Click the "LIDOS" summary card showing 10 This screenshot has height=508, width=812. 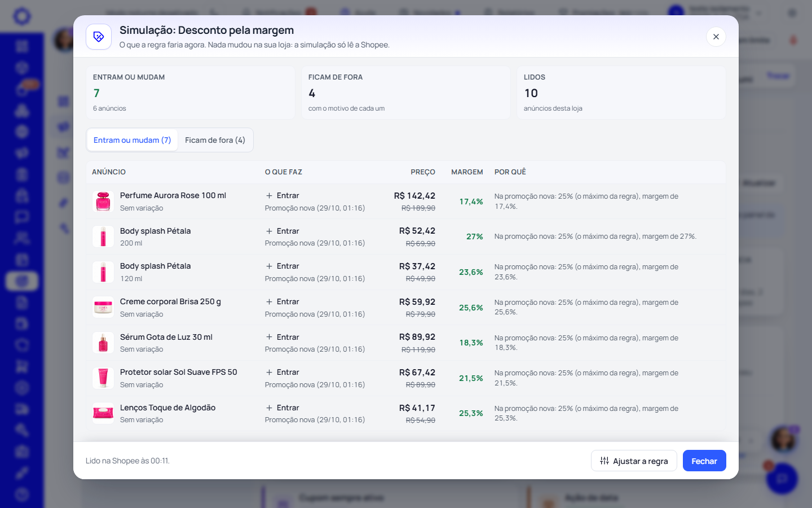click(621, 93)
